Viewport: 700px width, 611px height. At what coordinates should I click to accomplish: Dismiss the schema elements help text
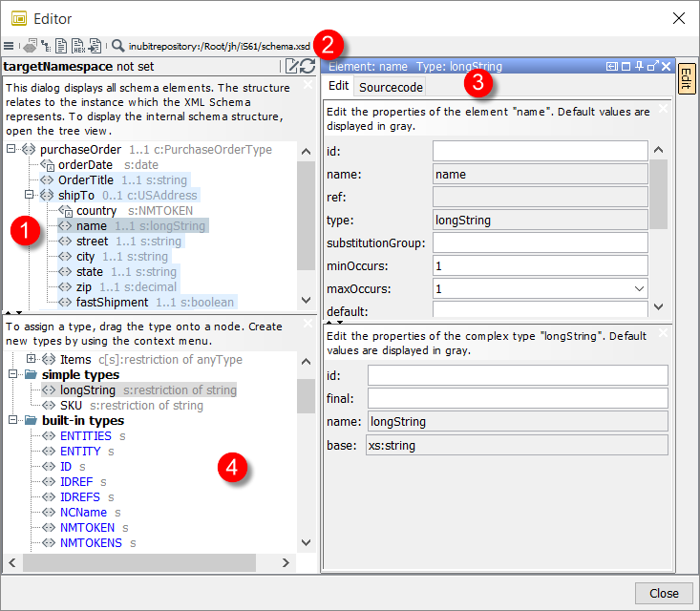click(x=308, y=84)
